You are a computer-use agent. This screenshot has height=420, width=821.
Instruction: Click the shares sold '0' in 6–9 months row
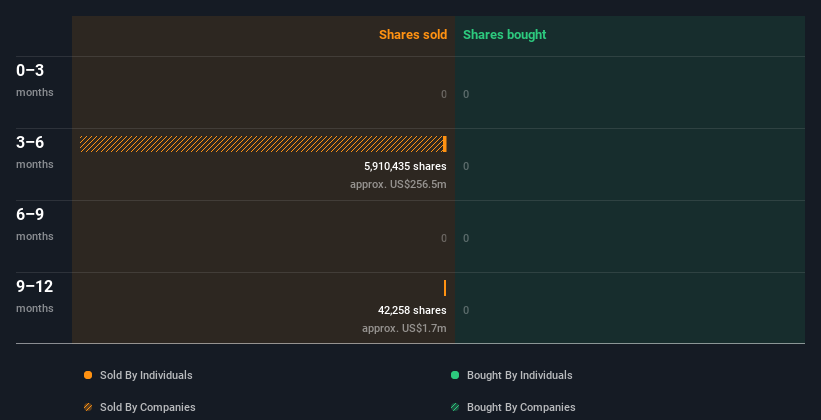pos(444,238)
